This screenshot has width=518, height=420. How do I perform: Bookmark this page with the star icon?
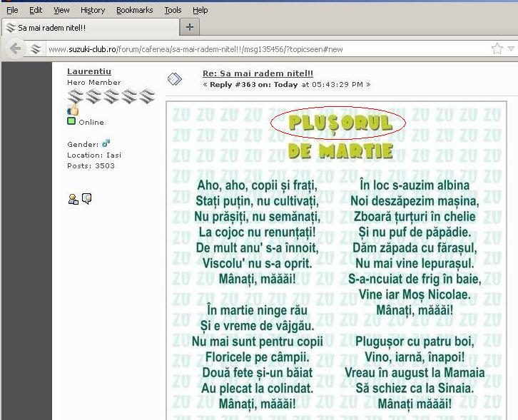pyautogui.click(x=497, y=49)
